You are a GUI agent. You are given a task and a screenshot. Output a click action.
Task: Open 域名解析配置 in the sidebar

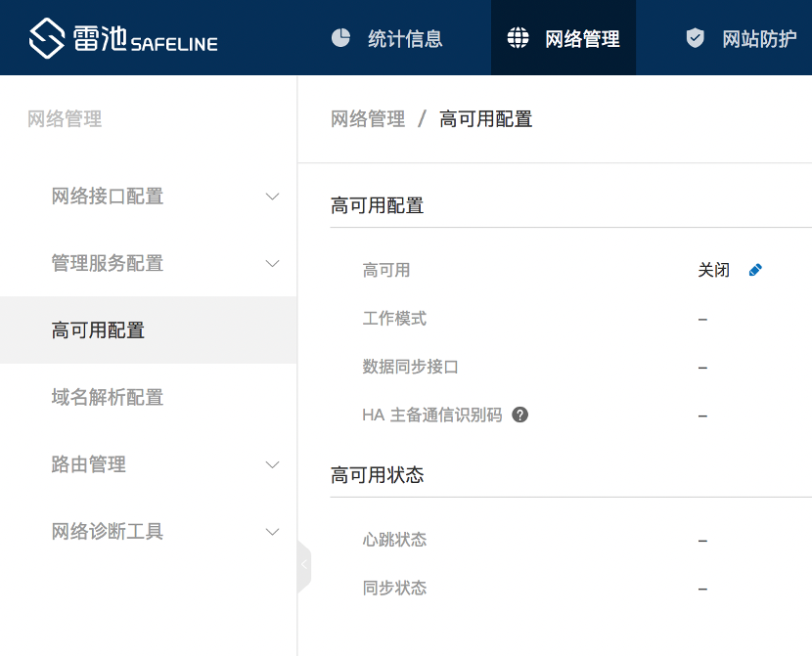[x=108, y=397]
